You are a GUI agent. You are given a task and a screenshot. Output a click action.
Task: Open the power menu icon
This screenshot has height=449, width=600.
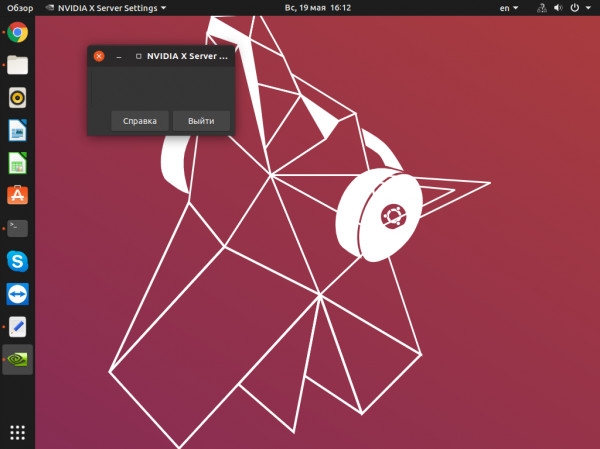click(x=575, y=8)
